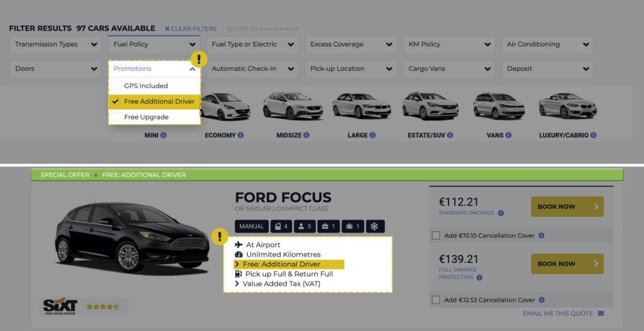Click info icon beside ESTATE/SUV label
The image size is (644, 331).
point(452,135)
